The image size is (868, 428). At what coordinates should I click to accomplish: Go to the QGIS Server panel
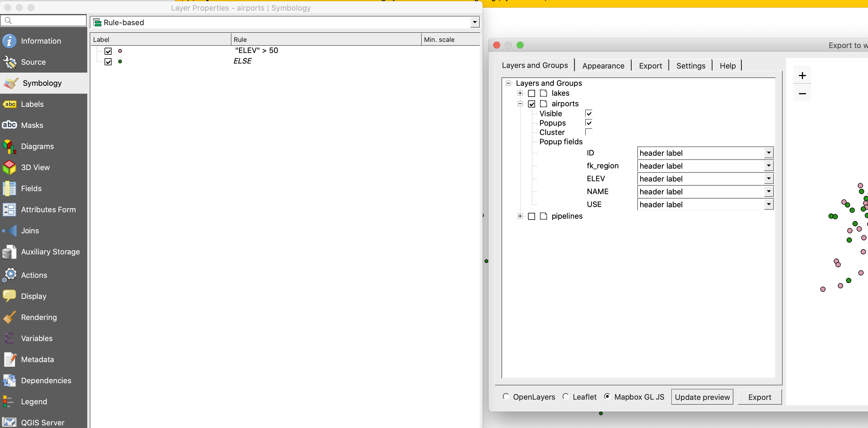pyautogui.click(x=42, y=423)
